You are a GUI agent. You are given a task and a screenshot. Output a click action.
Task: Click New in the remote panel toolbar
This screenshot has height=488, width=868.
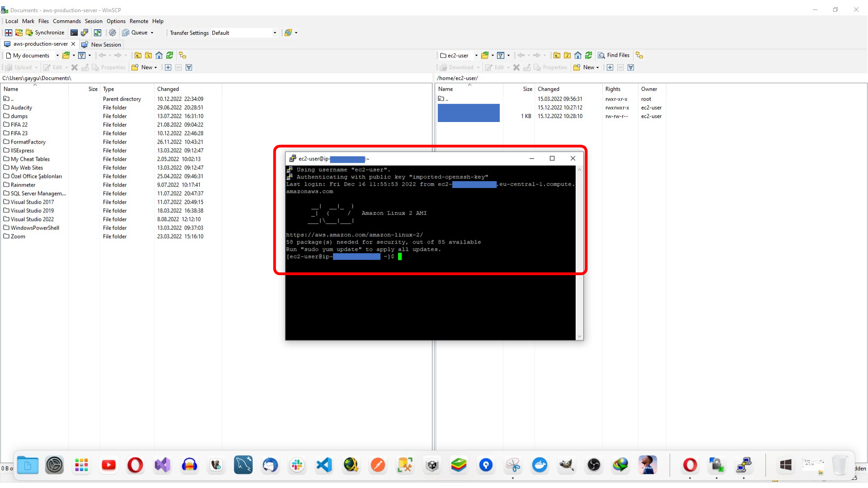(x=586, y=67)
